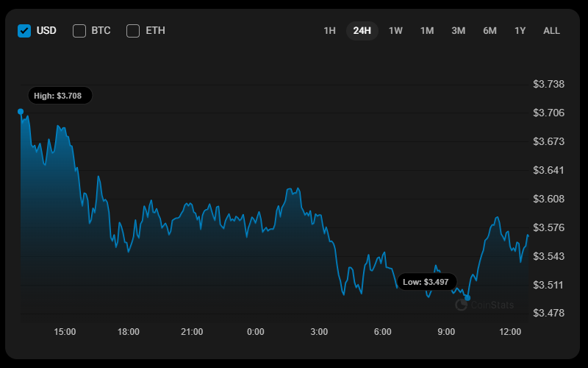Enable the BTC currency checkbox
The width and height of the screenshot is (588, 368).
[79, 31]
